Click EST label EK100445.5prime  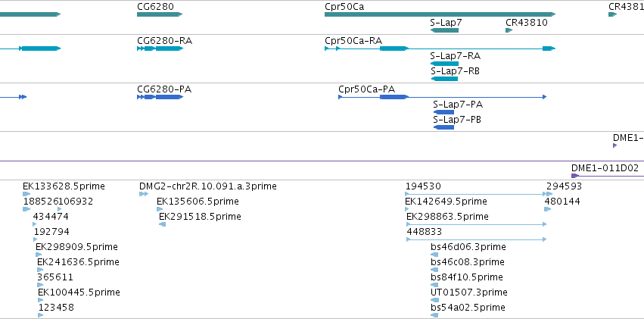pyautogui.click(x=79, y=292)
